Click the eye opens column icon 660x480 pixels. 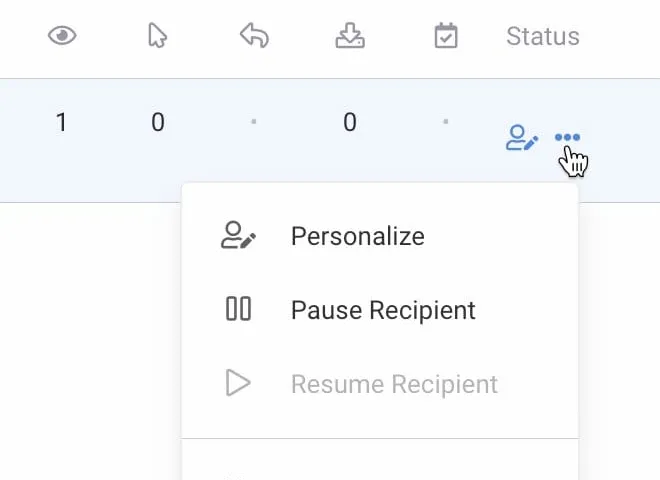click(62, 35)
